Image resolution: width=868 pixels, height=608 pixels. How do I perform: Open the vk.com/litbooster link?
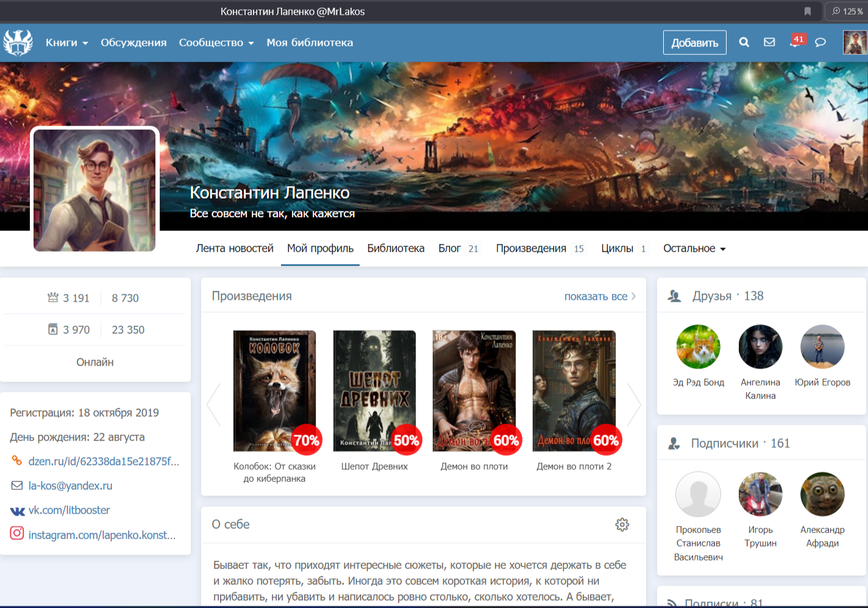[x=69, y=511]
